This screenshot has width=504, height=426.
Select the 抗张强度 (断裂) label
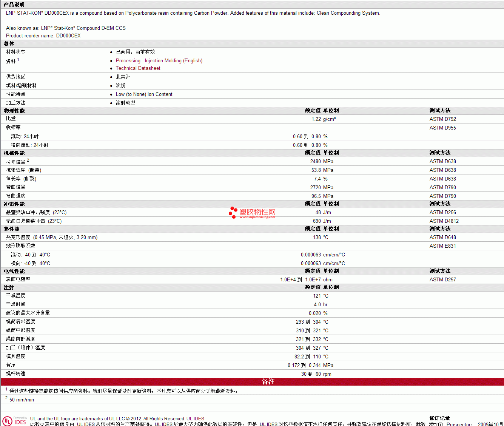(23, 170)
